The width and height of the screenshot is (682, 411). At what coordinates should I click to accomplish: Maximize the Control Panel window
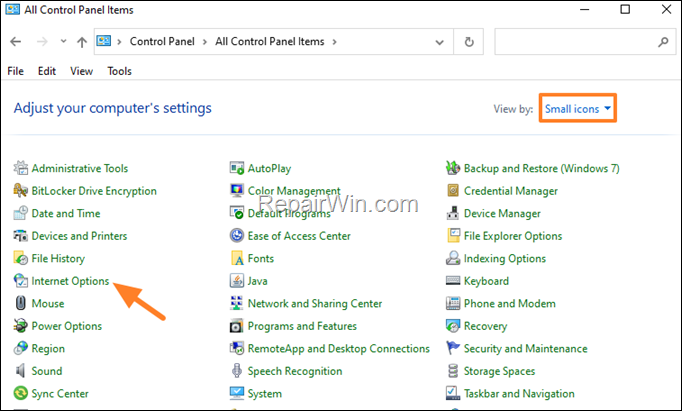(x=625, y=9)
